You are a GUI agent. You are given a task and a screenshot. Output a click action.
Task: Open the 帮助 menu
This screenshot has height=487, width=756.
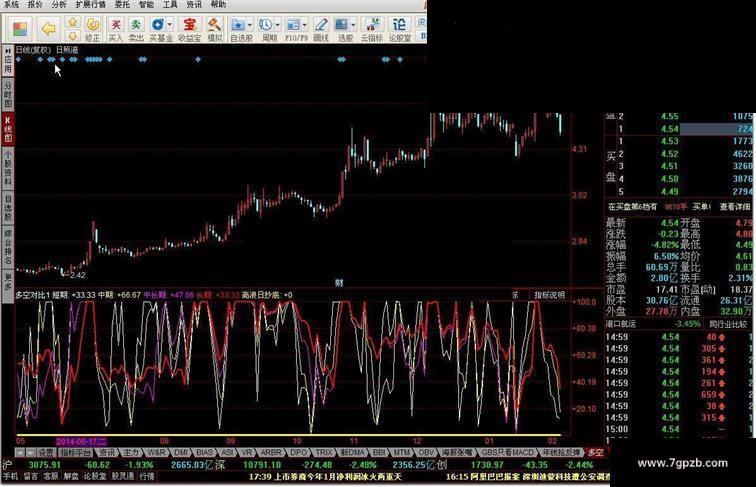coord(218,4)
